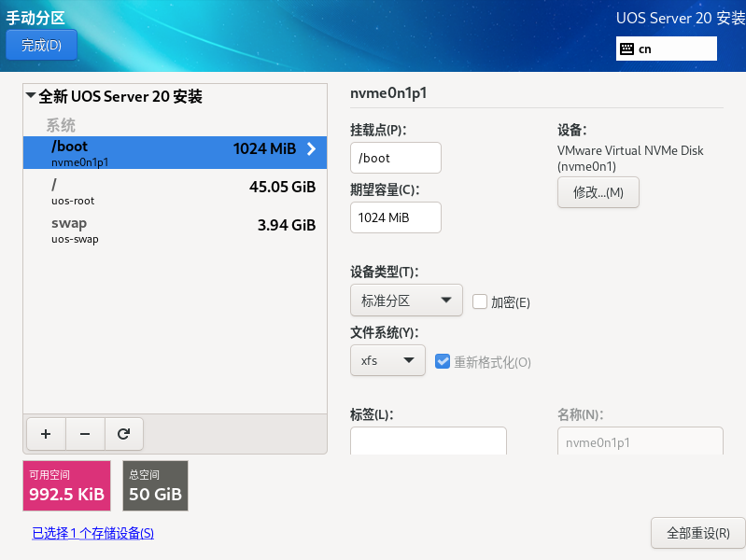Add a new mount point with plus icon
This screenshot has height=560, width=746.
[x=46, y=434]
